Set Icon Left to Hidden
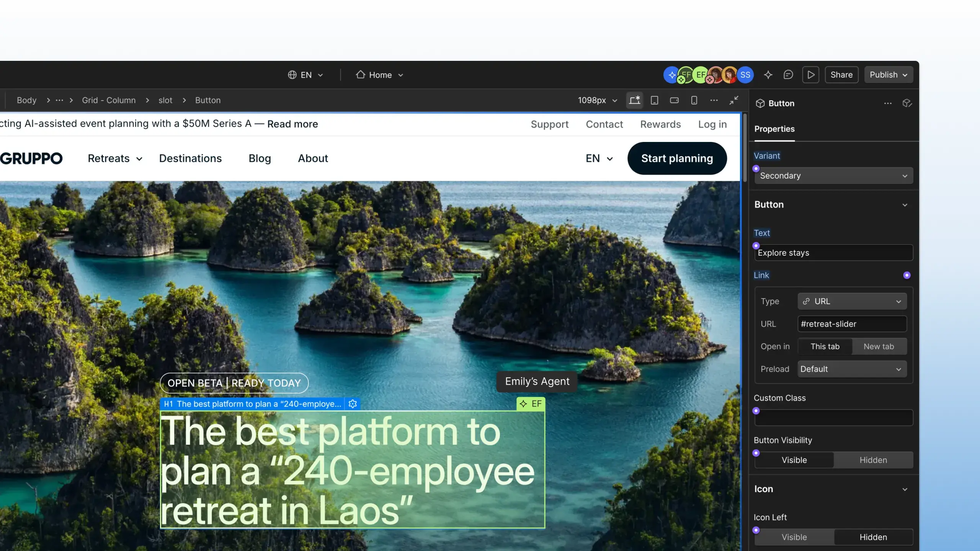 tap(873, 537)
